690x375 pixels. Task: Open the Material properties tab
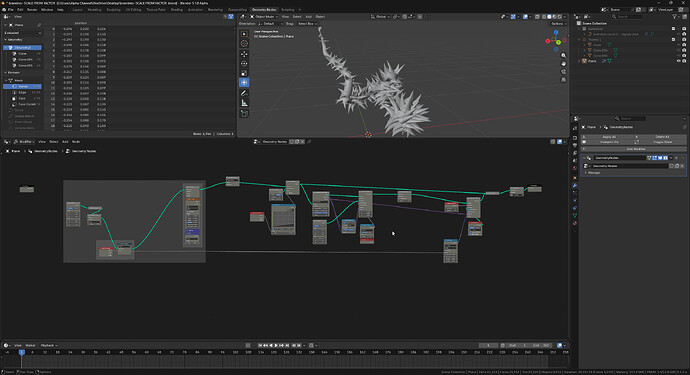coord(575,223)
